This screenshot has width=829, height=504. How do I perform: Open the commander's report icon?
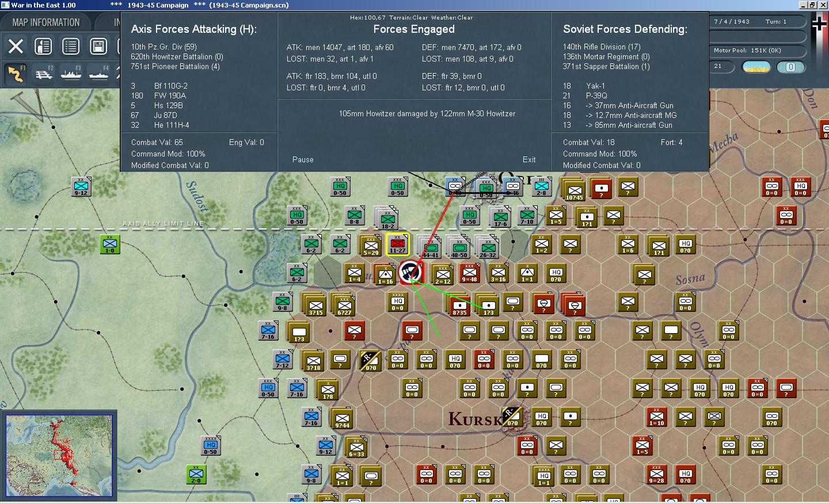(x=43, y=46)
